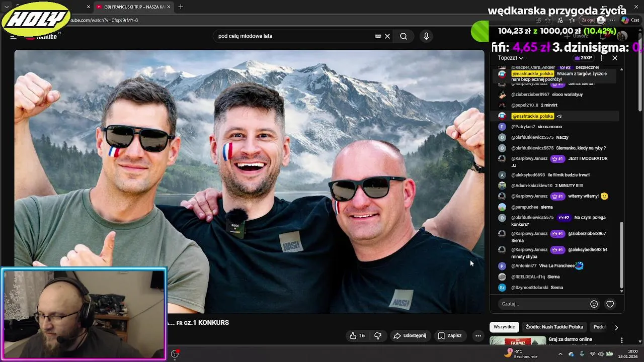Click @nashtackle_polska 'Wracam z targów' message
644x362 pixels.
tap(554, 76)
